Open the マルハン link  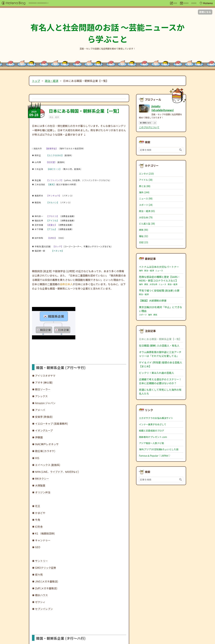point(53,202)
